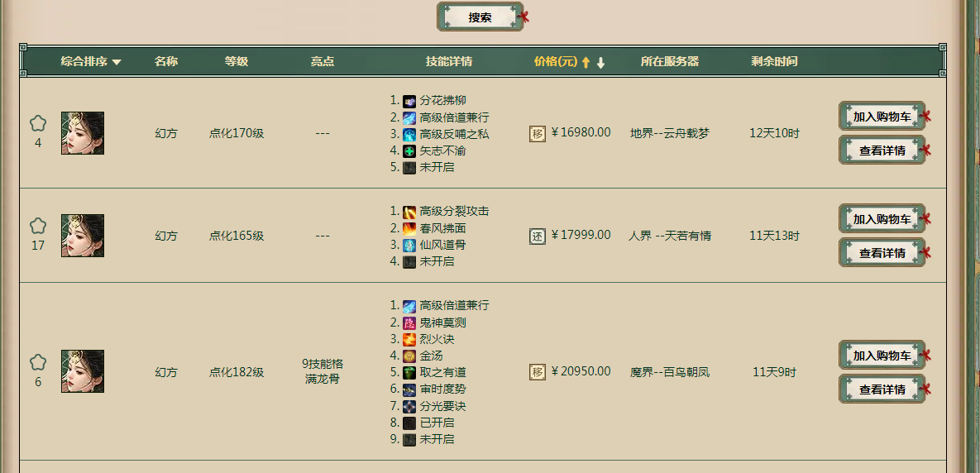Star the 点化182级 character listing

(x=38, y=362)
